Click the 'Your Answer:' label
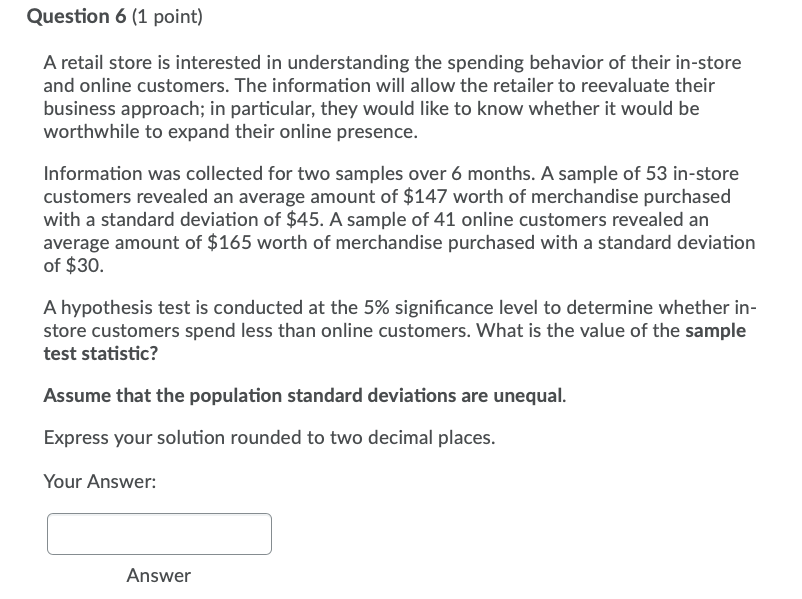Image resolution: width=802 pixels, height=599 pixels. coord(99,482)
